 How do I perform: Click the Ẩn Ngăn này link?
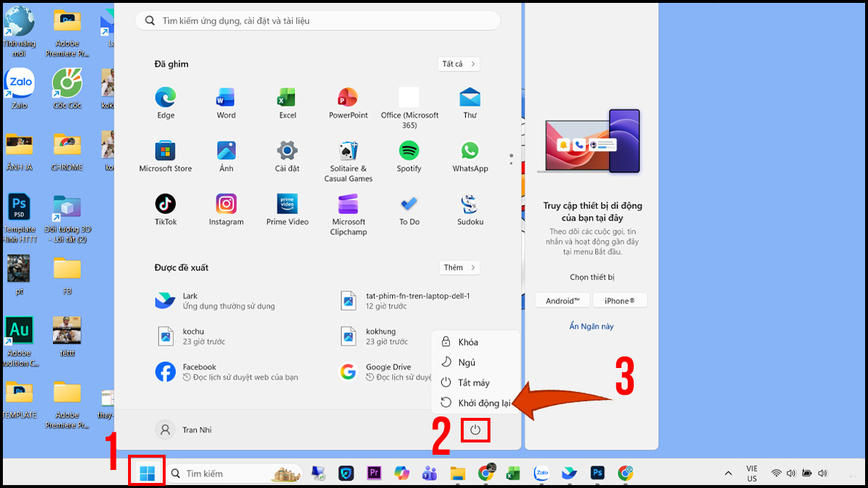pyautogui.click(x=591, y=326)
